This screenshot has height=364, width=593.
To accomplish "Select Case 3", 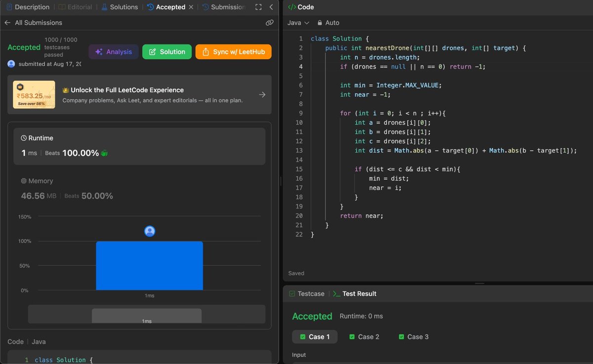I will [414, 337].
